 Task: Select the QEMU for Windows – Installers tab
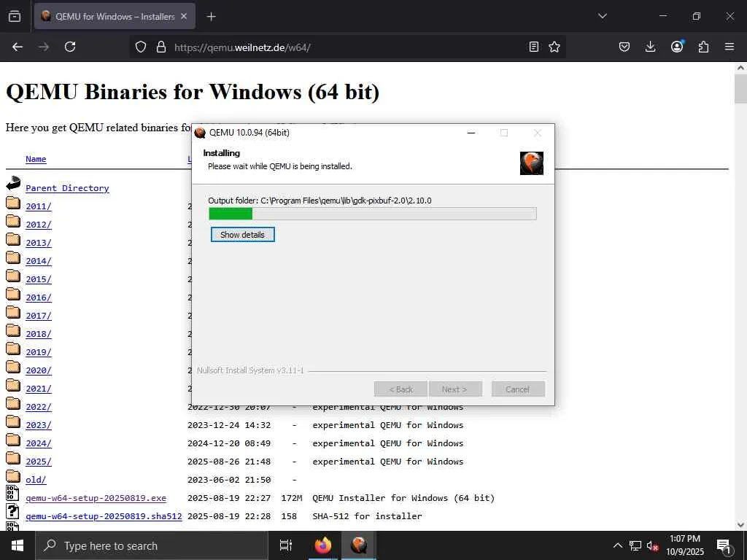tap(115, 16)
